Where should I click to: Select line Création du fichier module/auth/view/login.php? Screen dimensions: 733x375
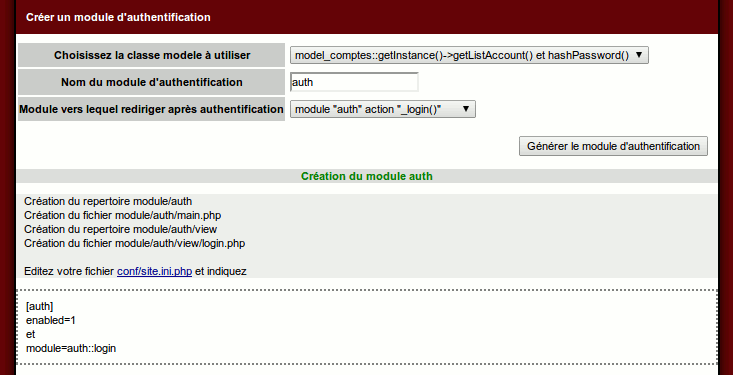135,244
